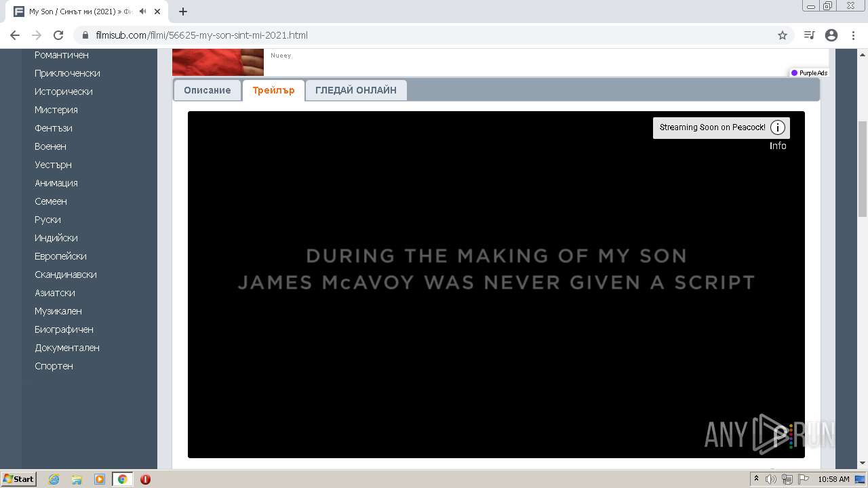Open the Европейски category
This screenshot has height=488, width=868.
[60, 256]
